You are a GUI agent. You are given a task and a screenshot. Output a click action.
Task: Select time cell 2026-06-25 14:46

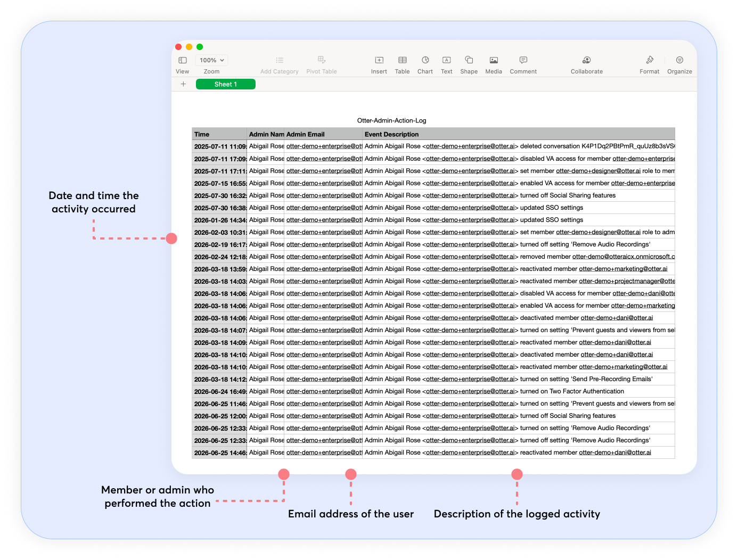(x=219, y=452)
